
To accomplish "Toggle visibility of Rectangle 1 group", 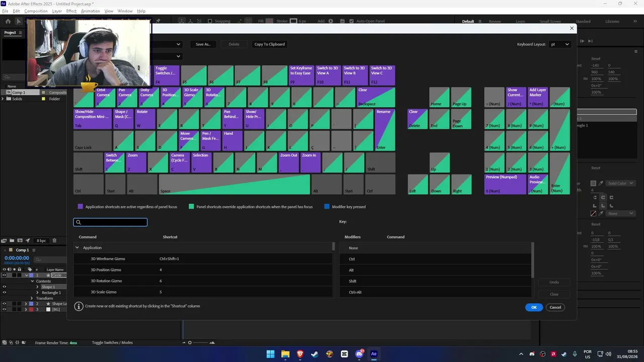I will point(4,293).
